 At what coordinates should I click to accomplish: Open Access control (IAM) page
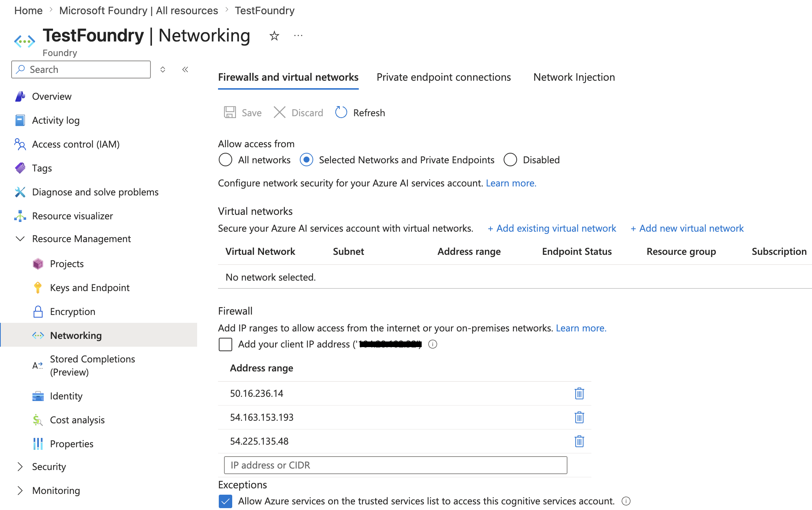pyautogui.click(x=76, y=144)
